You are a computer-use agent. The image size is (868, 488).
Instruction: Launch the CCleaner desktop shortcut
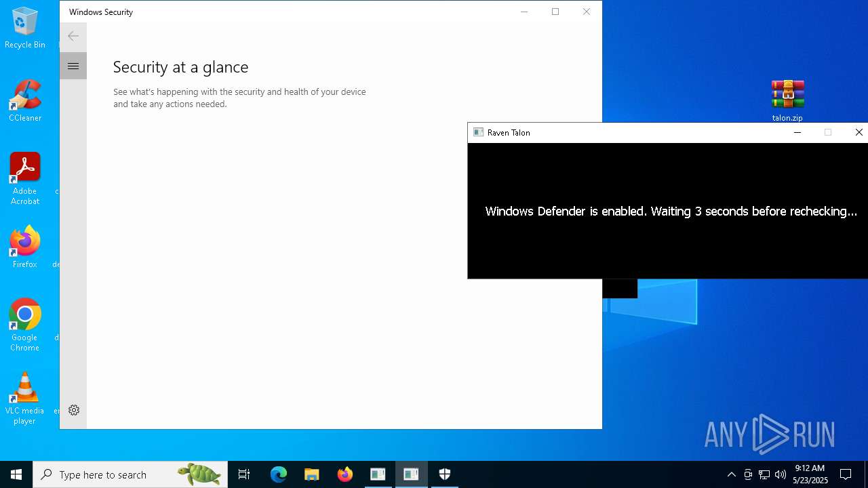pos(25,100)
